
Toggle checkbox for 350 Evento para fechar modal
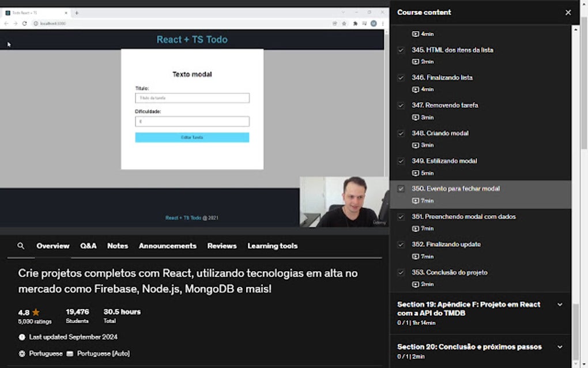coord(401,189)
